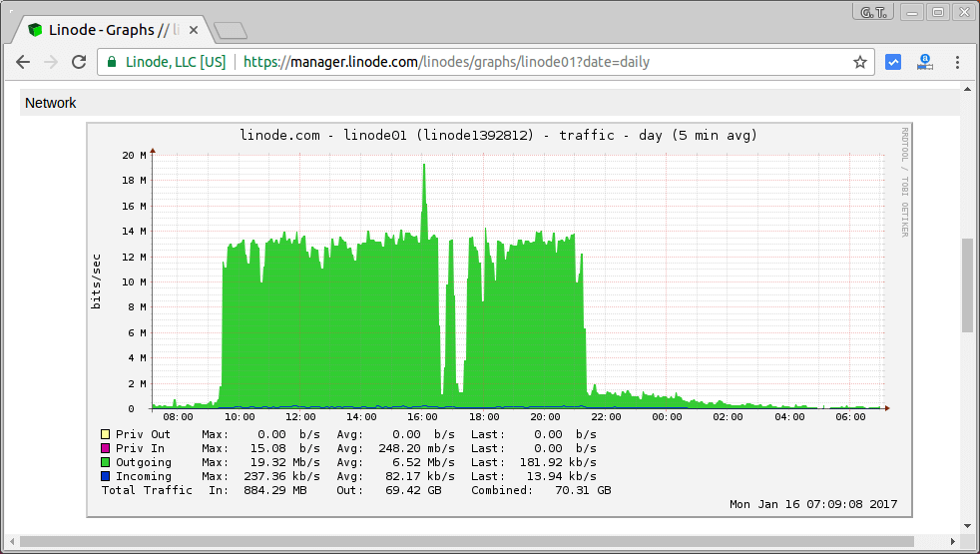Close the Linode - Graphs tab
This screenshot has height=554, width=980.
tap(193, 30)
